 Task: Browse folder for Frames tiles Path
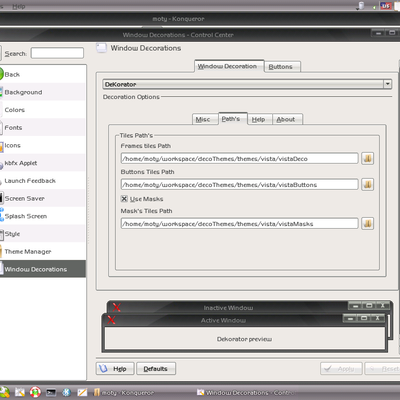tap(368, 158)
